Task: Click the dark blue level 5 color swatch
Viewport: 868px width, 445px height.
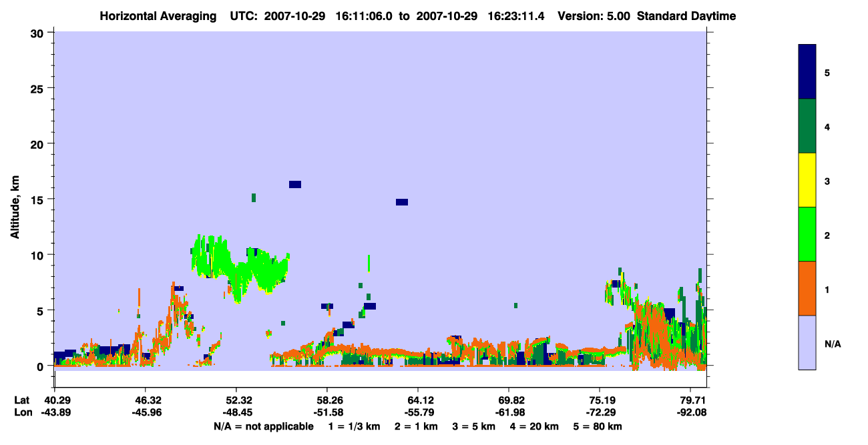Action: pos(807,72)
